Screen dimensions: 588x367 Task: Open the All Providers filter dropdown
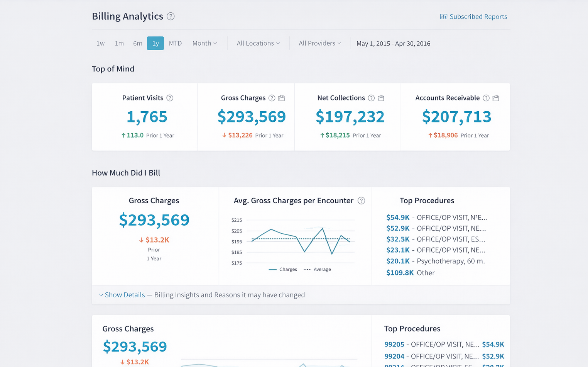320,43
